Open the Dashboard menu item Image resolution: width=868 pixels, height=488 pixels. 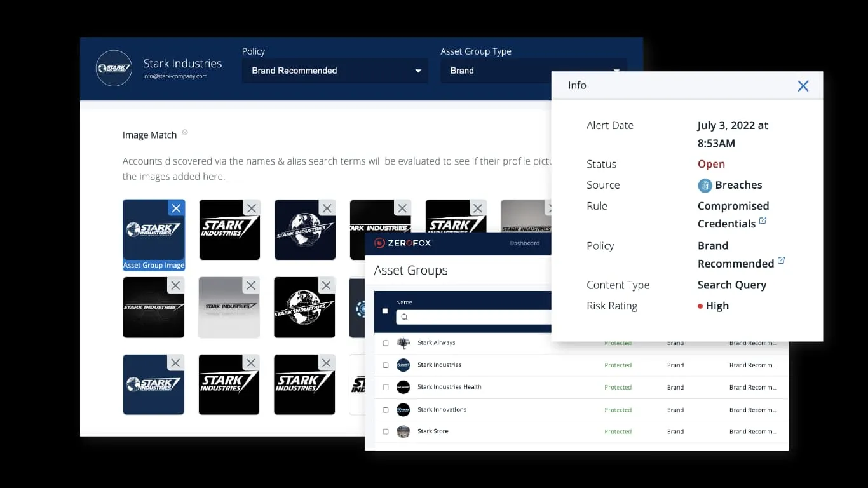click(x=525, y=243)
